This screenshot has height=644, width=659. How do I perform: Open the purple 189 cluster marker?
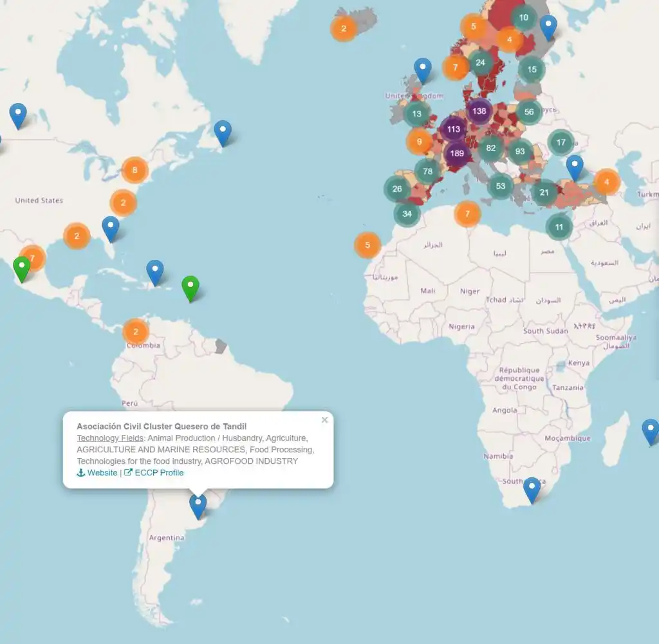(457, 153)
